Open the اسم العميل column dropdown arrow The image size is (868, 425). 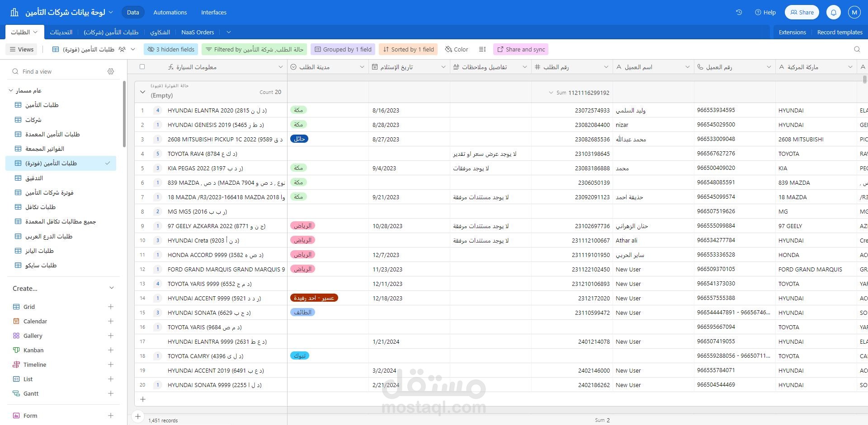(x=688, y=67)
